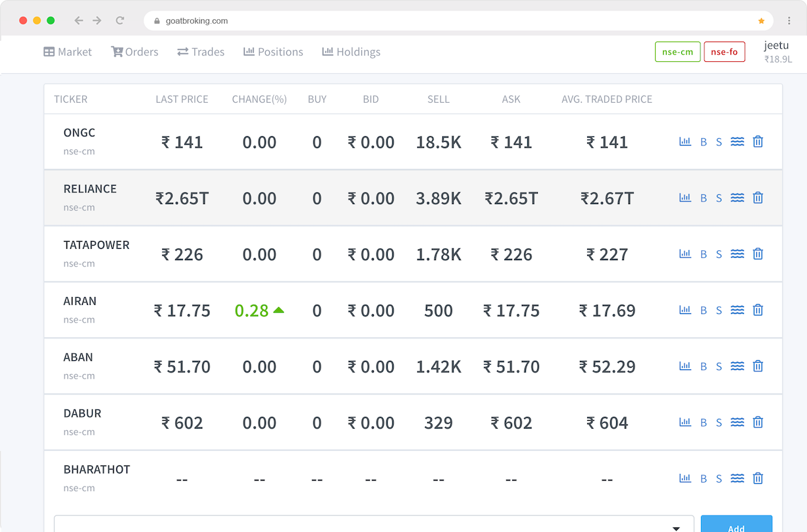The image size is (807, 532).
Task: Click the chart icon for AIRAN
Action: [685, 310]
